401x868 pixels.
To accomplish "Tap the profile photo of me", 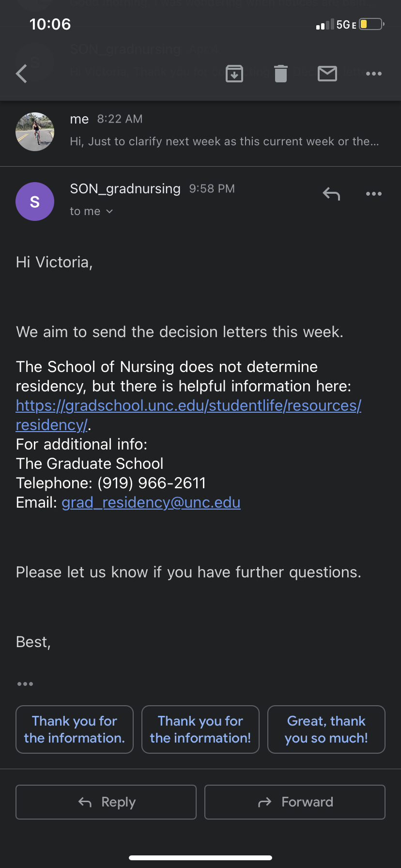I will [35, 132].
